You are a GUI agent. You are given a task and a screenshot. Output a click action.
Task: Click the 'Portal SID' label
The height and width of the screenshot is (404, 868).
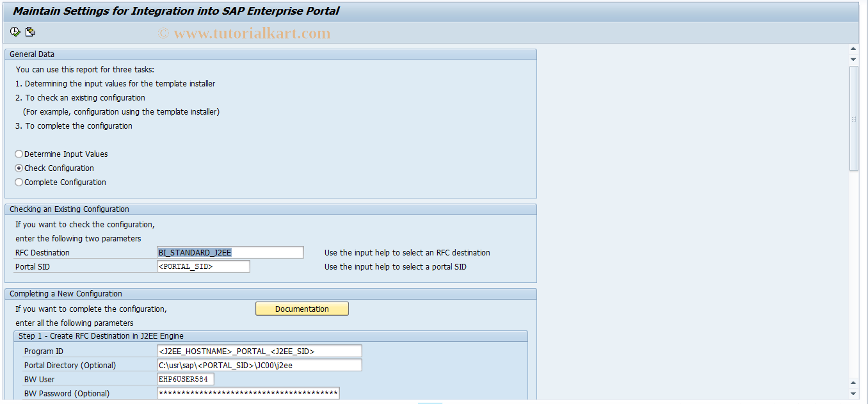[x=34, y=267]
